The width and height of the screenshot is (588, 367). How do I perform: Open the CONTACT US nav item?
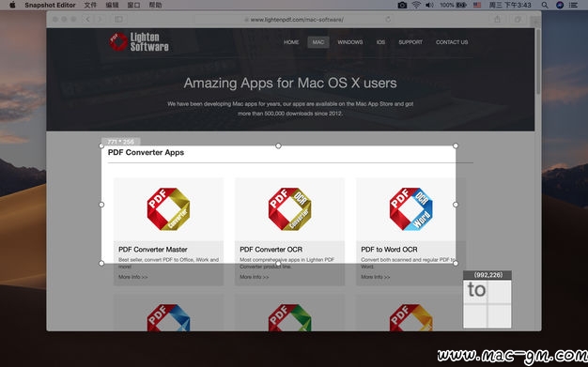tap(452, 42)
